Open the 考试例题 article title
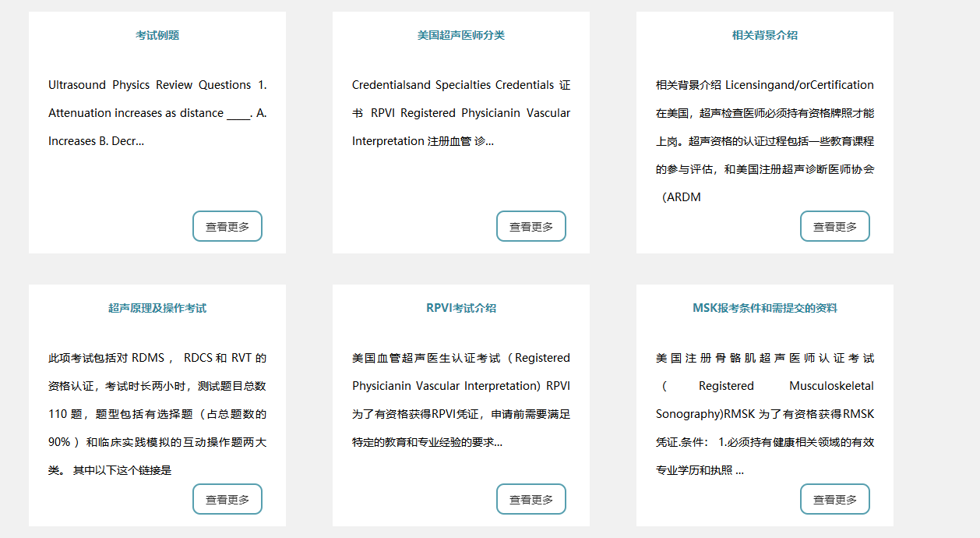980x538 pixels. 157,35
